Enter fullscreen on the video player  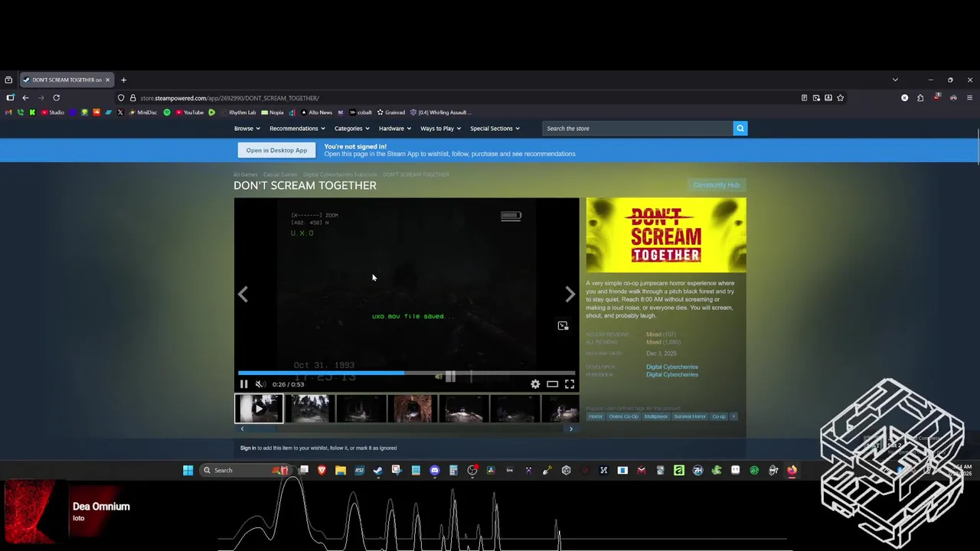coord(570,384)
